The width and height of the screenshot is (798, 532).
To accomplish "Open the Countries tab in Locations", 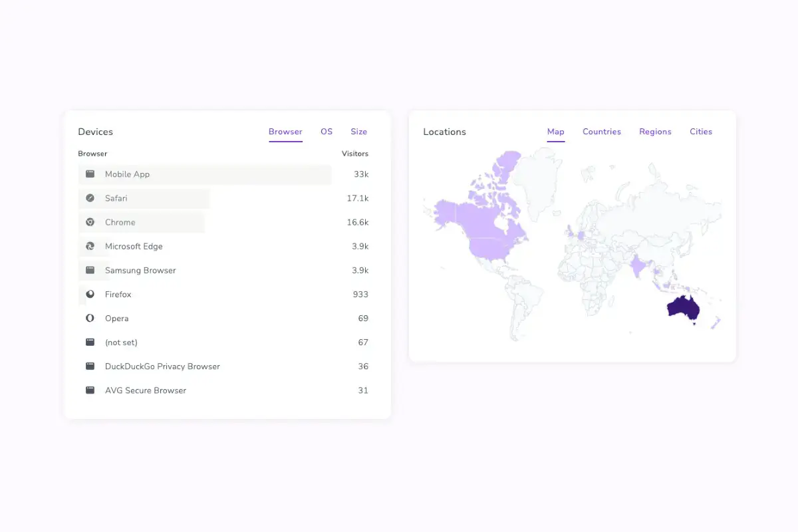I will (x=602, y=132).
